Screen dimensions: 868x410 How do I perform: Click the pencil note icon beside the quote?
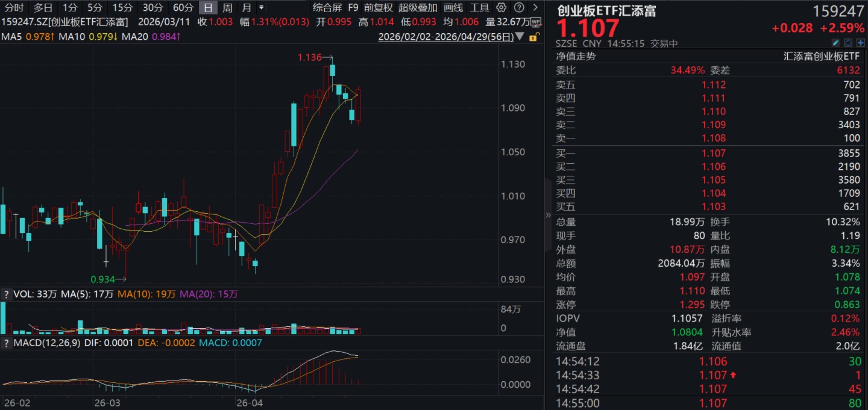[x=835, y=43]
